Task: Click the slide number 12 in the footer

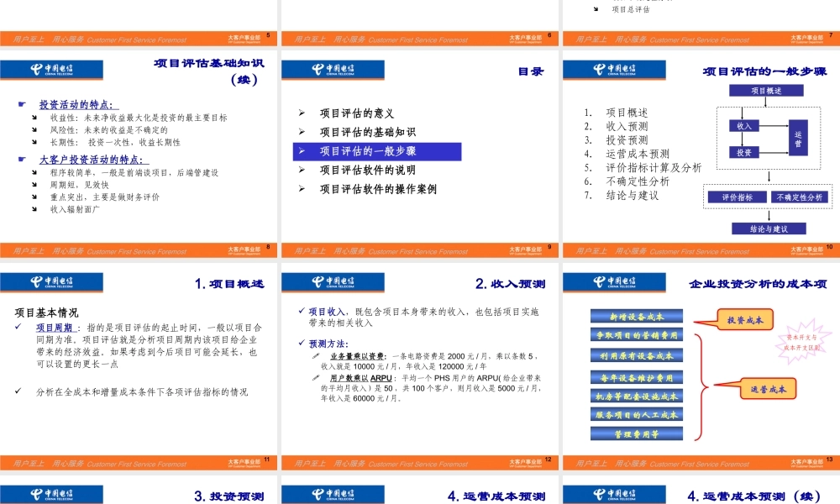Action: [548, 459]
